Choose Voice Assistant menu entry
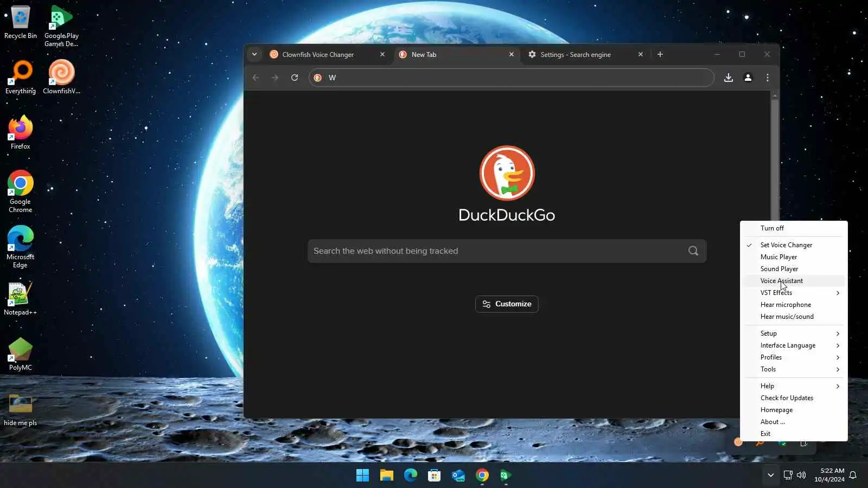This screenshot has height=488, width=868. point(794,281)
